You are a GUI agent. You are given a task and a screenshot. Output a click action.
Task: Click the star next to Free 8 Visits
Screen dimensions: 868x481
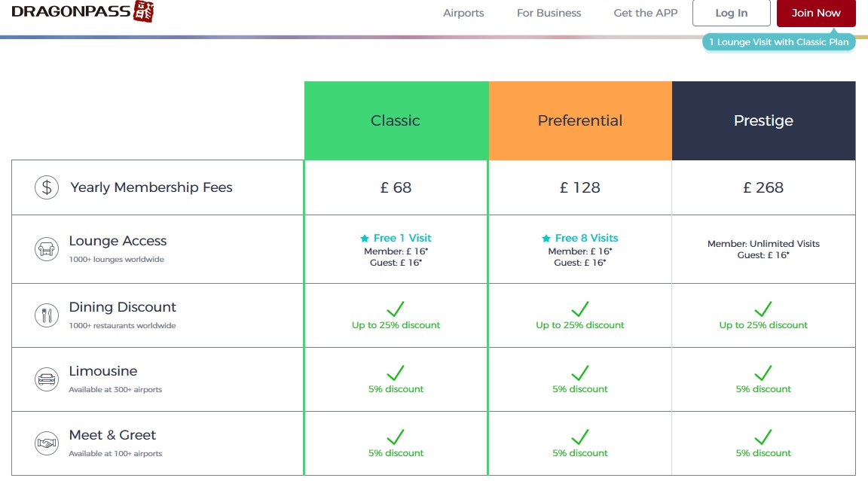click(546, 239)
